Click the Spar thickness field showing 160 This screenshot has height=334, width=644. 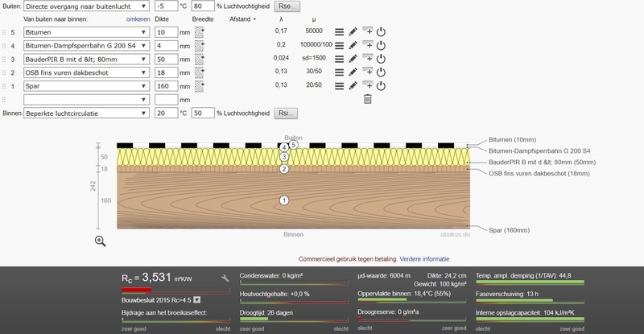[x=167, y=86]
